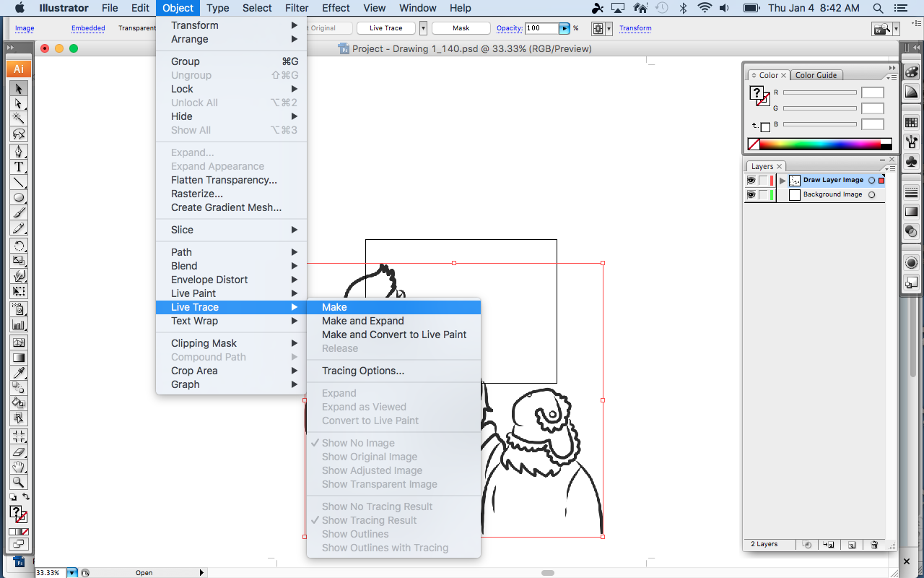924x578 pixels.
Task: Open the Opacity slider dropdown arrow
Action: click(565, 28)
